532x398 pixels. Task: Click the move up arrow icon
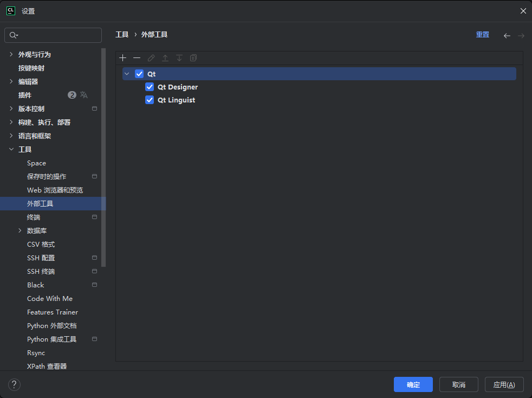(165, 58)
